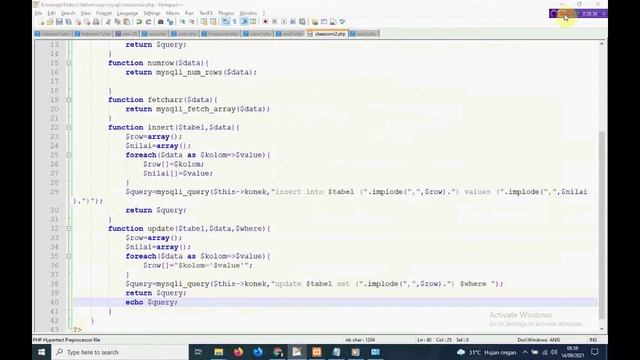Screen dimensions: 640x360
Task: Click the Open file toolbar icon
Action: click(50, 22)
